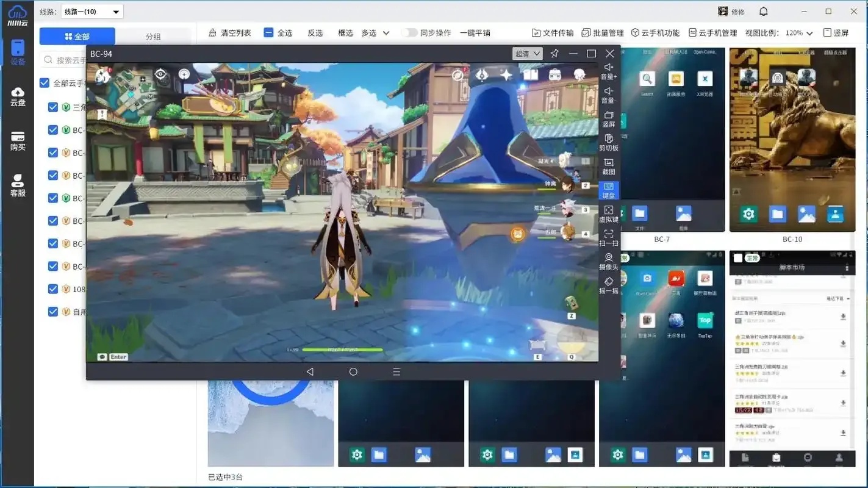Image resolution: width=868 pixels, height=488 pixels.
Task: Open the 线路一(10) line dropdown
Action: [91, 12]
